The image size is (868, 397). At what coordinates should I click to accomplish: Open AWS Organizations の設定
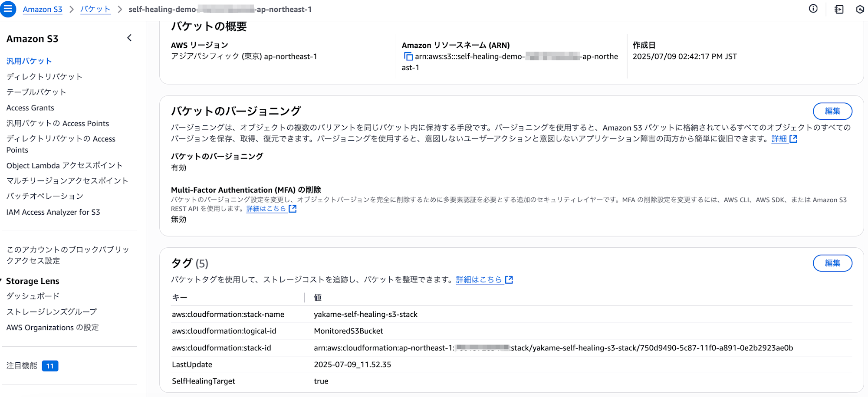click(53, 328)
